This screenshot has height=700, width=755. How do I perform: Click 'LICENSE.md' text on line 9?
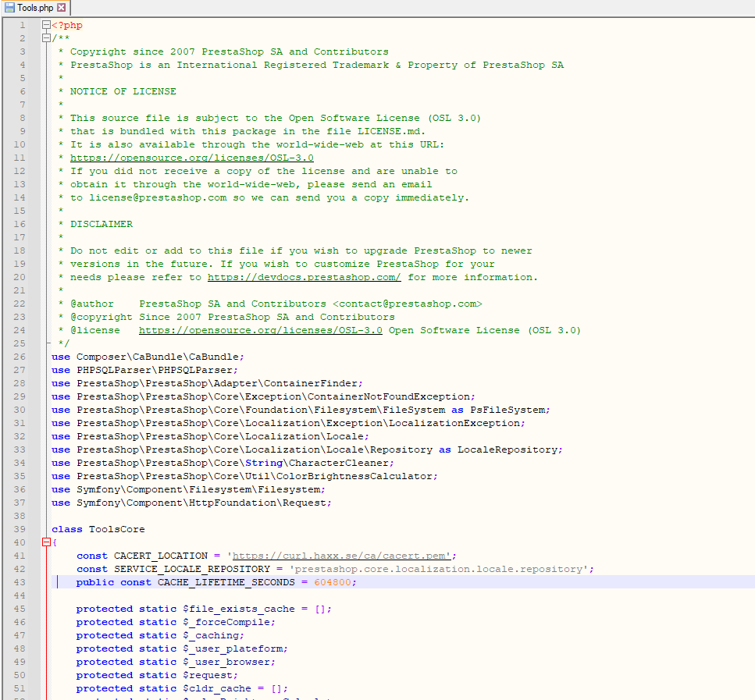point(388,131)
